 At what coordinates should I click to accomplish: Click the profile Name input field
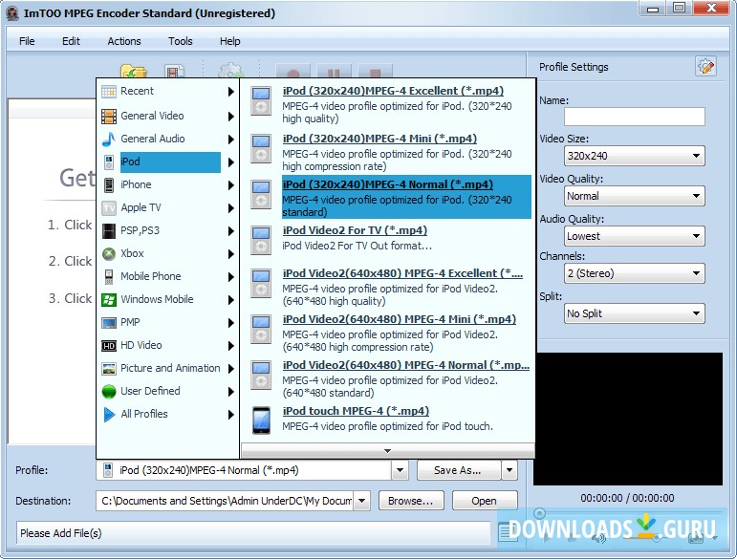pos(634,117)
